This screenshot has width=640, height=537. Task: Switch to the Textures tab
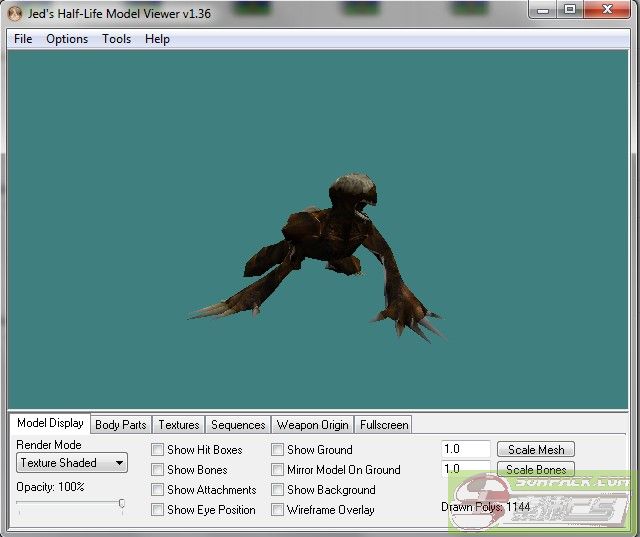[x=179, y=425]
